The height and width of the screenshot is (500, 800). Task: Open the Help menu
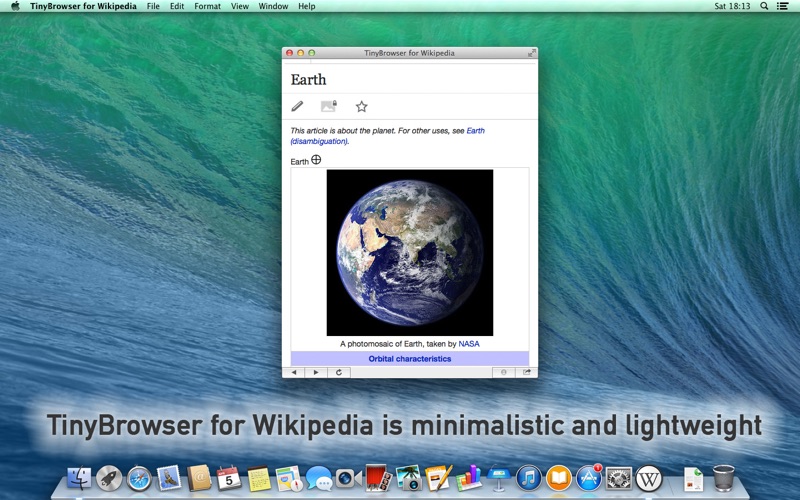tap(307, 6)
